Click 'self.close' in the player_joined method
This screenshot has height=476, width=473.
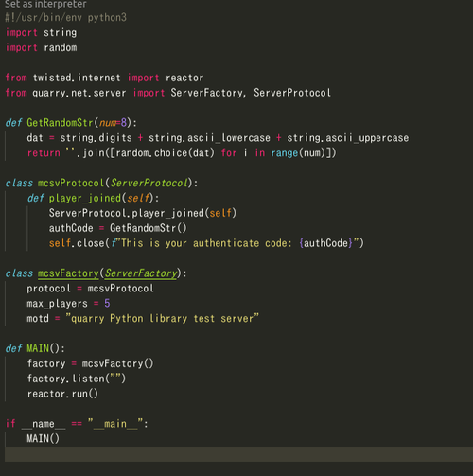coord(77,243)
